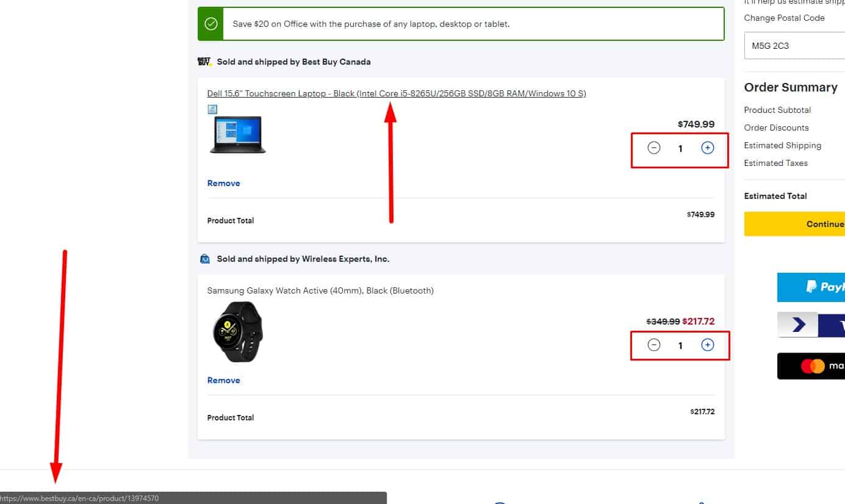Click the laptop quantity value 1
The height and width of the screenshot is (504, 845).
pos(680,148)
